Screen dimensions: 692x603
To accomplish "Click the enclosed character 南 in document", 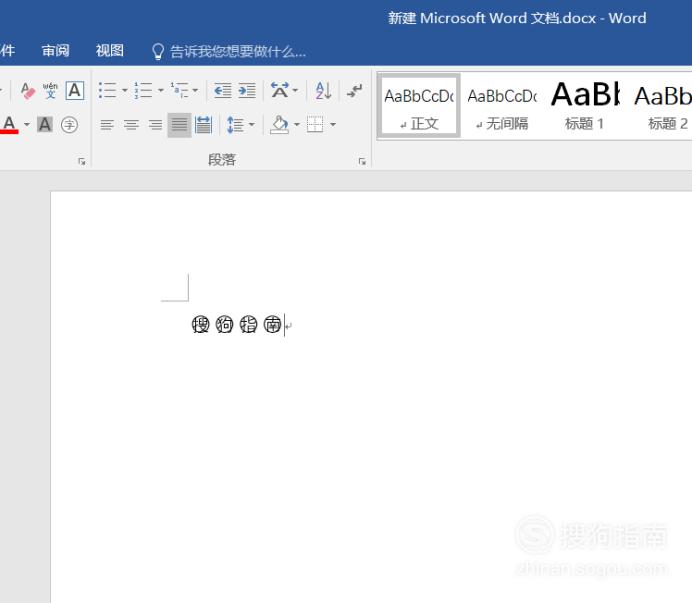I will (x=272, y=324).
